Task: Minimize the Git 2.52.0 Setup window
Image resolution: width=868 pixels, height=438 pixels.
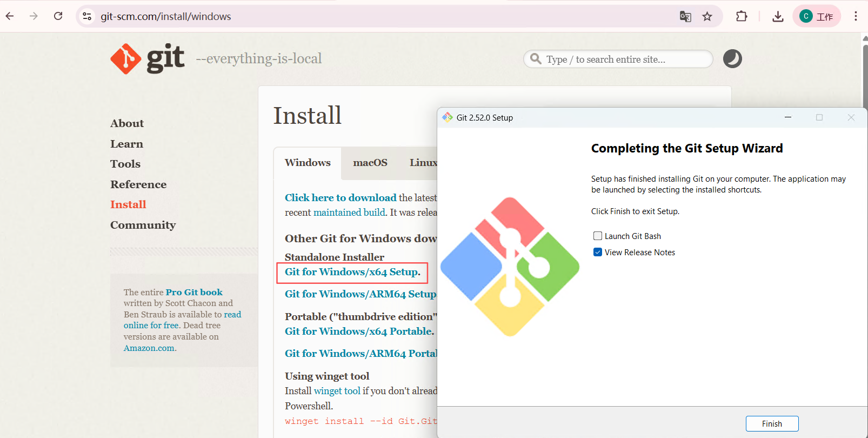Action: (x=788, y=117)
